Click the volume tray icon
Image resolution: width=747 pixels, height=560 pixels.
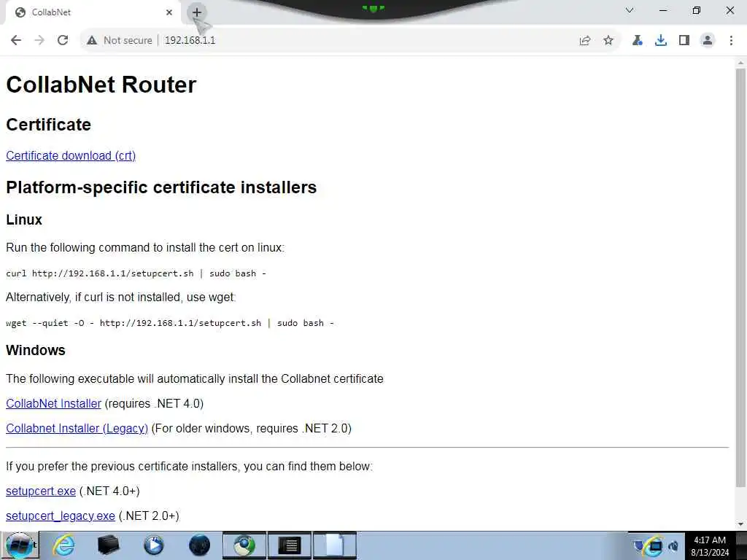tap(673, 545)
